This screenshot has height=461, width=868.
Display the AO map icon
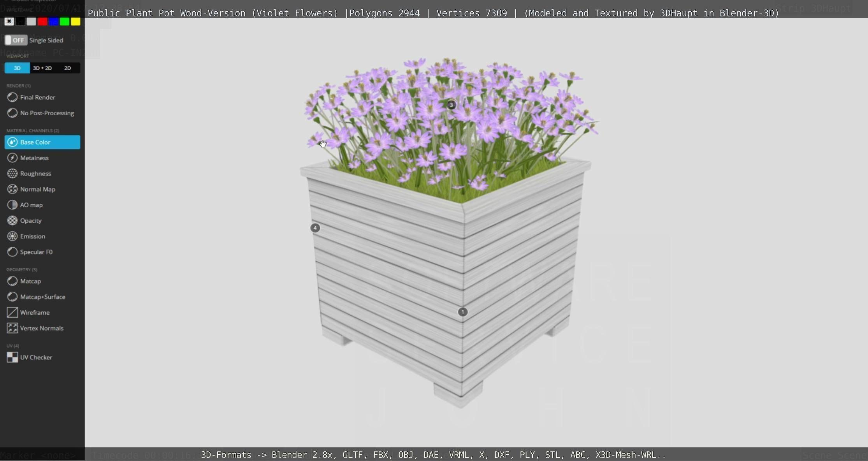12,205
